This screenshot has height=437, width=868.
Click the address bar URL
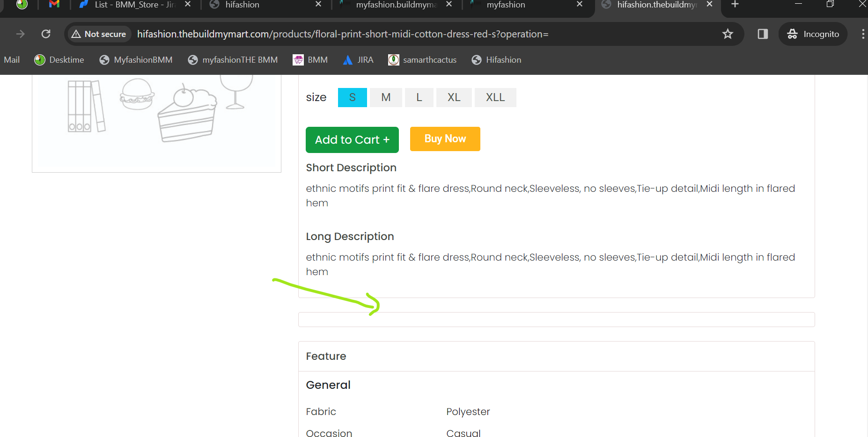point(343,34)
